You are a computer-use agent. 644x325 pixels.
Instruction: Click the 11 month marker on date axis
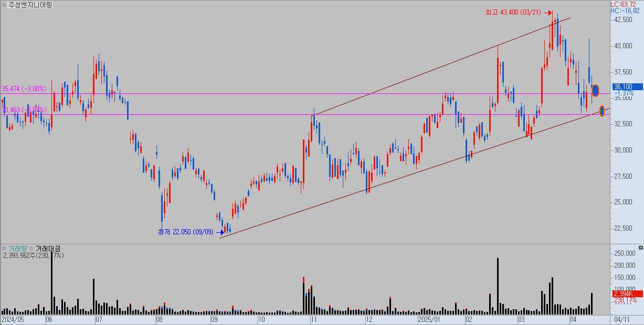314,319
